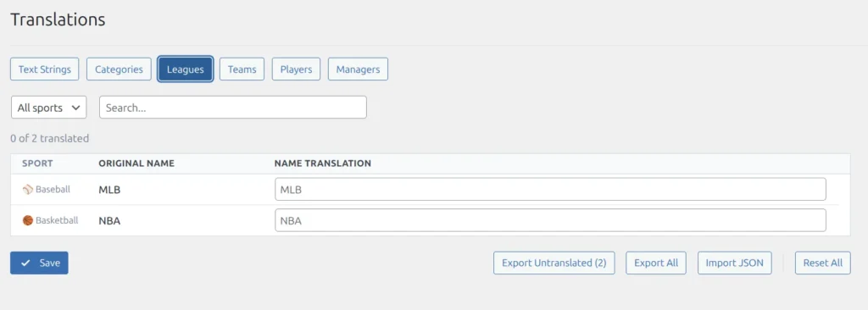
Task: Switch to the Categories tab
Action: (x=119, y=69)
